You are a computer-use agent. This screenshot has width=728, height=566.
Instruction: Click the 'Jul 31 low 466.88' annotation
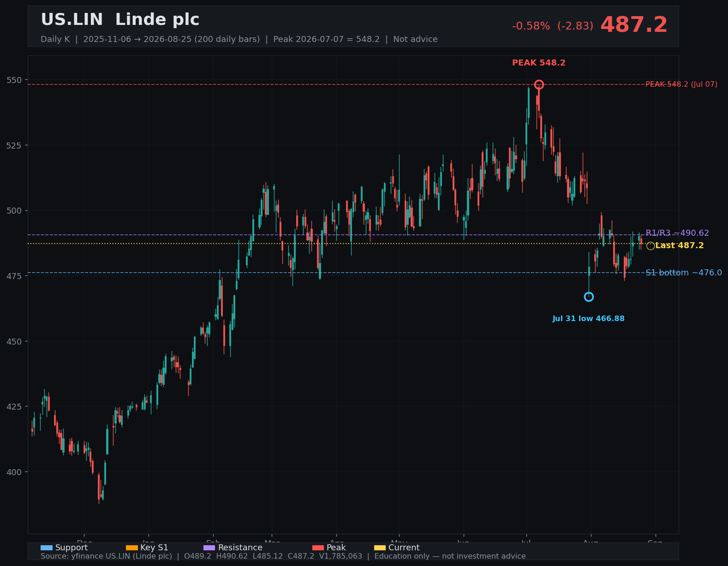pyautogui.click(x=589, y=319)
